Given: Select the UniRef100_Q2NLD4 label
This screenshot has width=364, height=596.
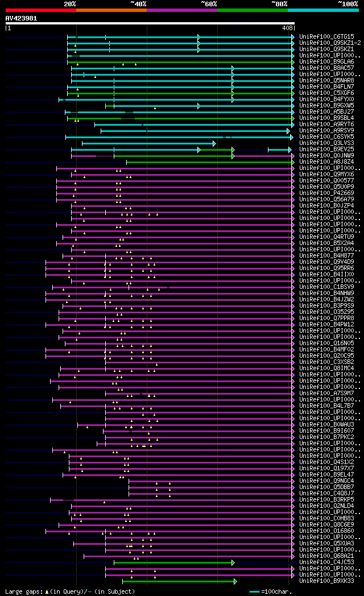Looking at the screenshot, I should click(326, 506).
